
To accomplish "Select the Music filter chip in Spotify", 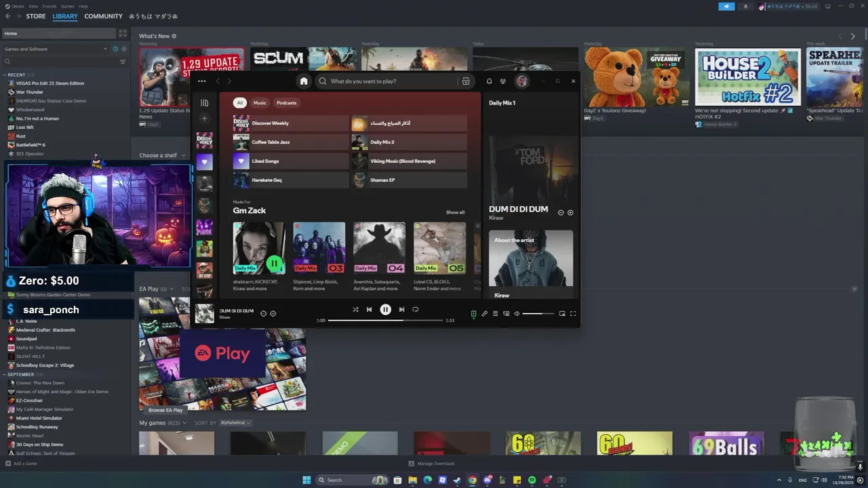I will (x=260, y=103).
